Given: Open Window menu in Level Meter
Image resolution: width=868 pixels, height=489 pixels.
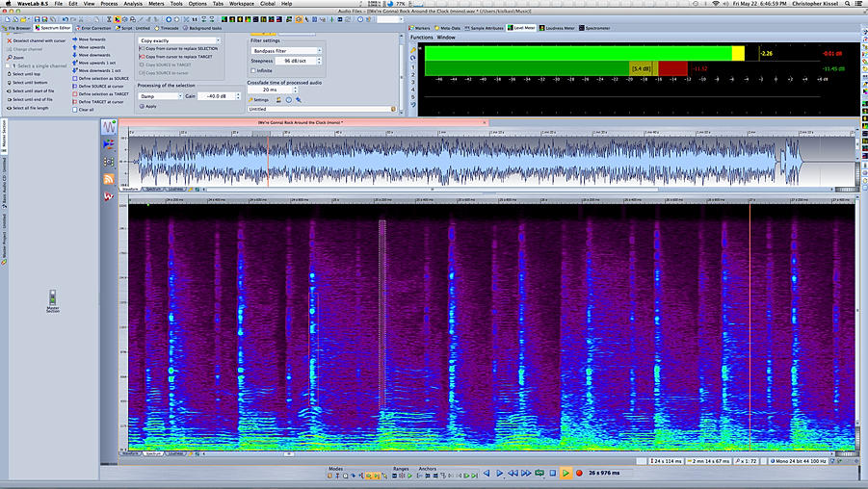Looking at the screenshot, I should 446,38.
